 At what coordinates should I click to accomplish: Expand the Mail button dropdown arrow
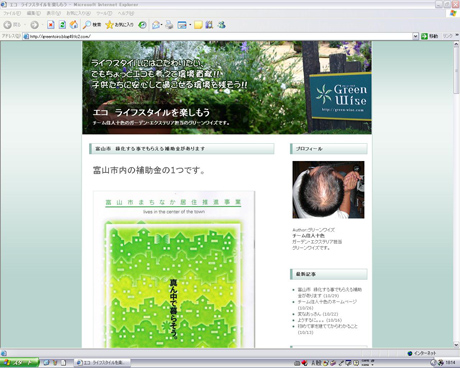click(162, 25)
